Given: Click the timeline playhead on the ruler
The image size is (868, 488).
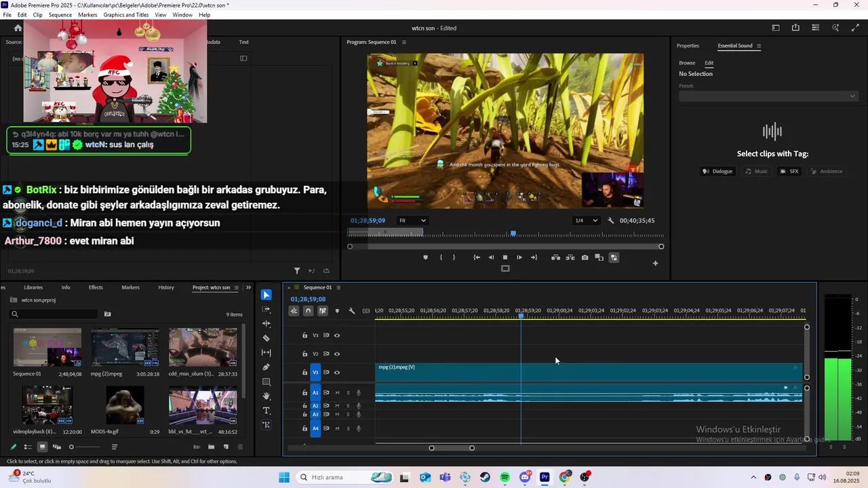Looking at the screenshot, I should 521,316.
